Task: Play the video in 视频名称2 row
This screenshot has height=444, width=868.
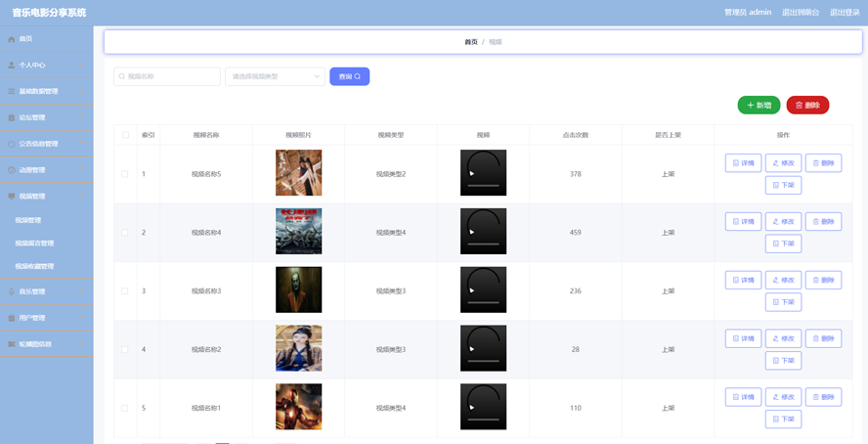Action: tap(472, 349)
